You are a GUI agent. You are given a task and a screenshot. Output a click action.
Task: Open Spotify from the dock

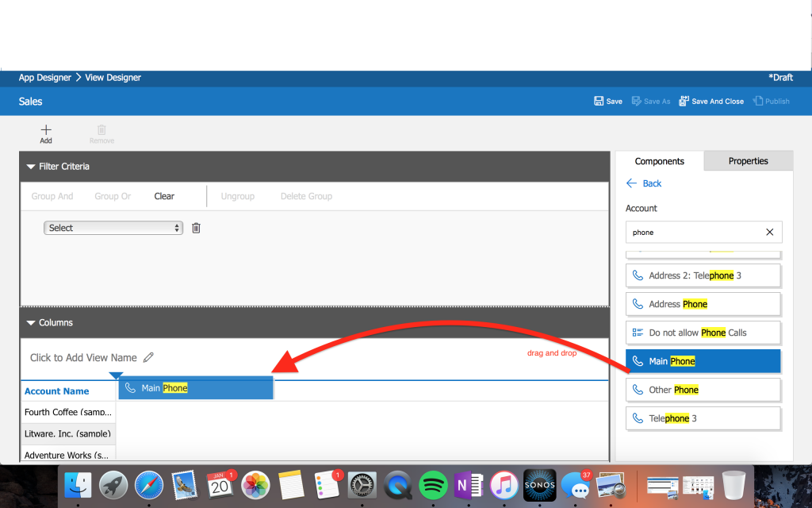click(x=433, y=484)
